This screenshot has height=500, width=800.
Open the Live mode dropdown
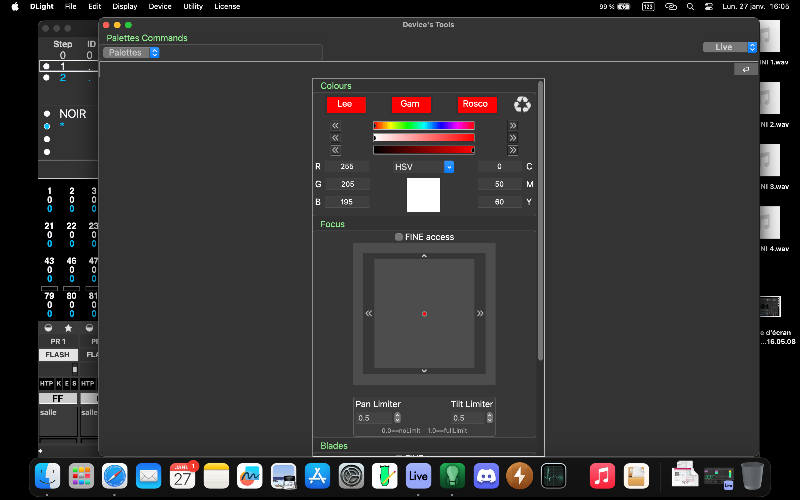(730, 47)
